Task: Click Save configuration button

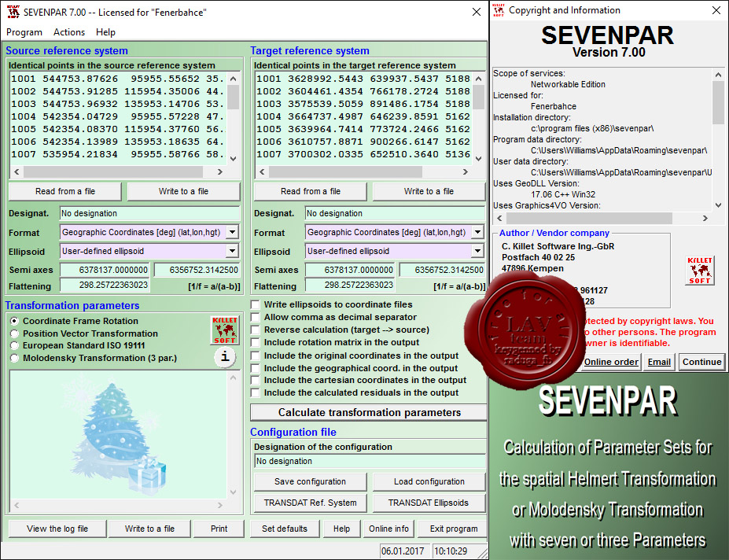Action: pos(310,482)
